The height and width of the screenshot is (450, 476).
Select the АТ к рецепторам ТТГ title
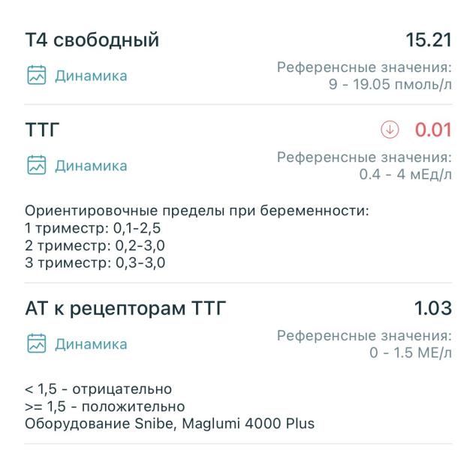click(125, 309)
